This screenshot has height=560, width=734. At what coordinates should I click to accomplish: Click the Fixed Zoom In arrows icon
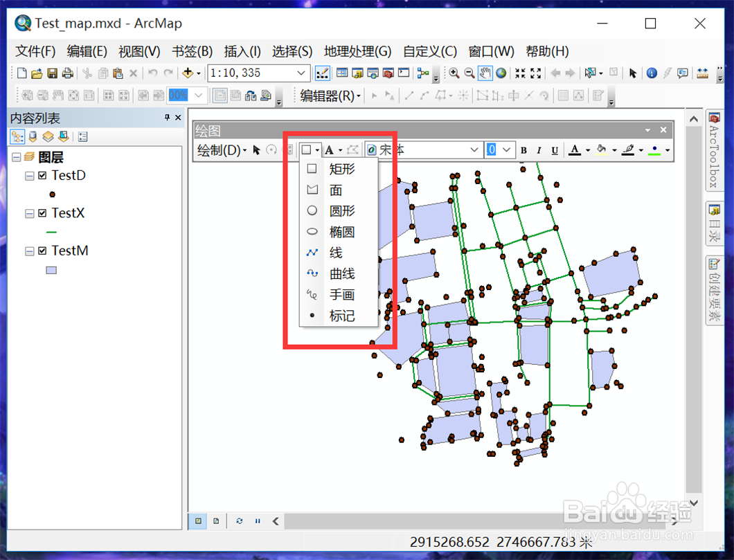[520, 73]
